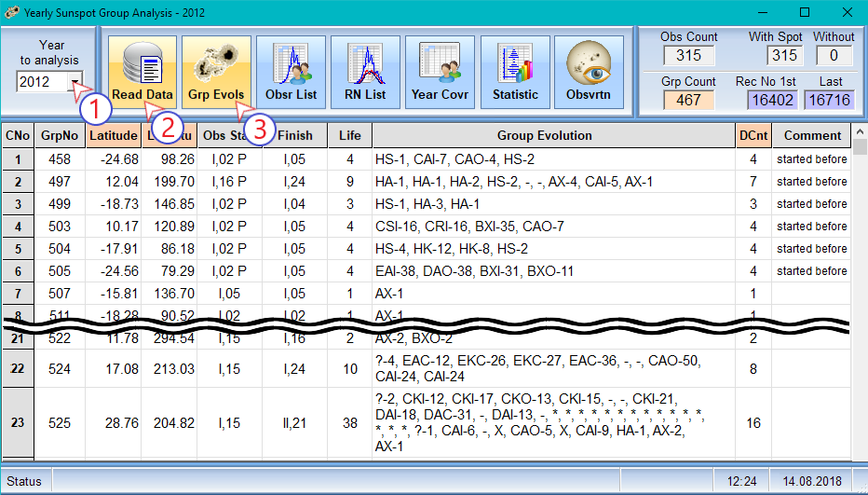Select row number 1 header cell

click(x=18, y=159)
